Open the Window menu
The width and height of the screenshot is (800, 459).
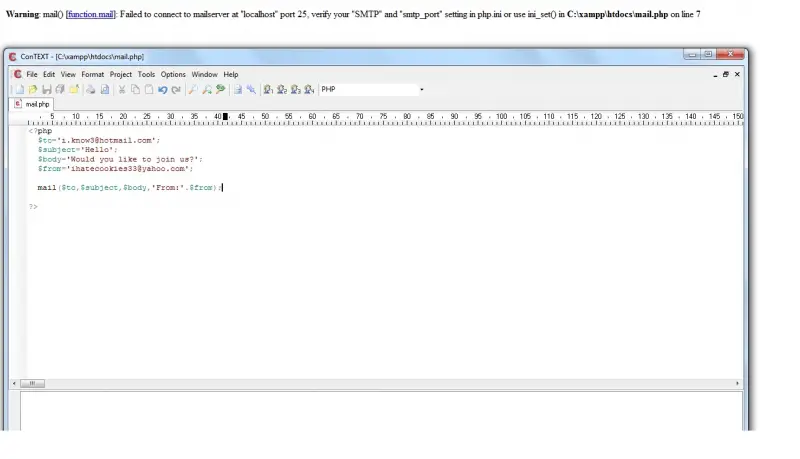point(204,74)
